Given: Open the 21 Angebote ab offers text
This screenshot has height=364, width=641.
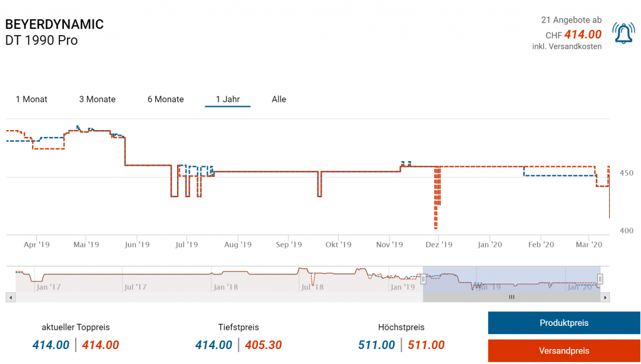Looking at the screenshot, I should pyautogui.click(x=571, y=21).
